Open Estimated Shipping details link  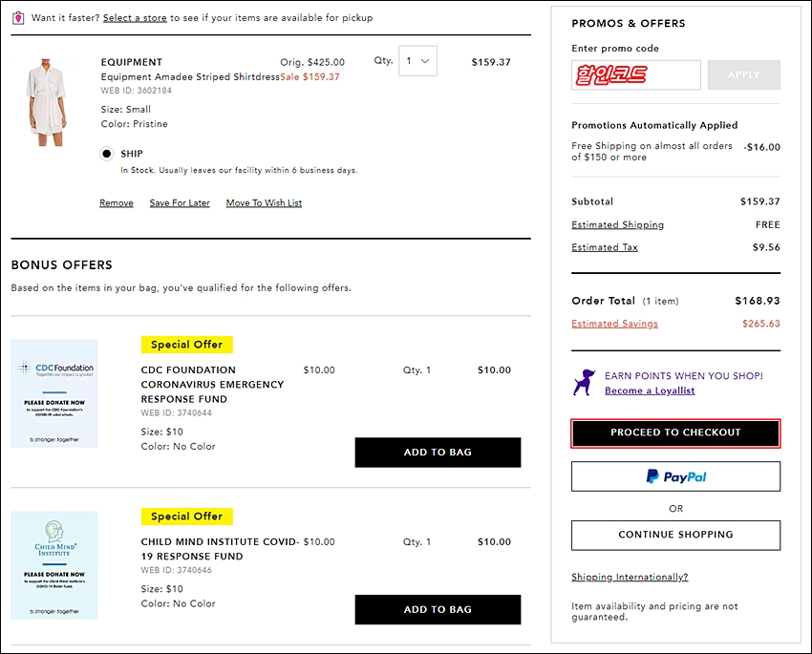(617, 224)
